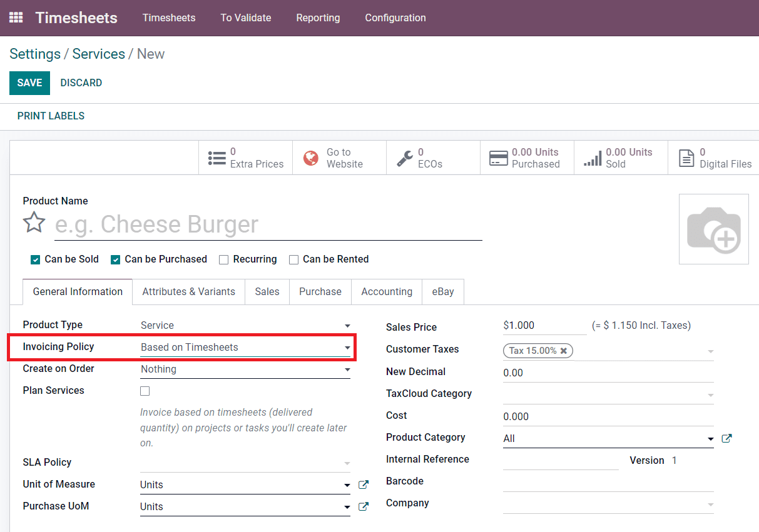Viewport: 759px width, 532px height.
Task: Remove the Tax 15.00% tag
Action: point(564,351)
